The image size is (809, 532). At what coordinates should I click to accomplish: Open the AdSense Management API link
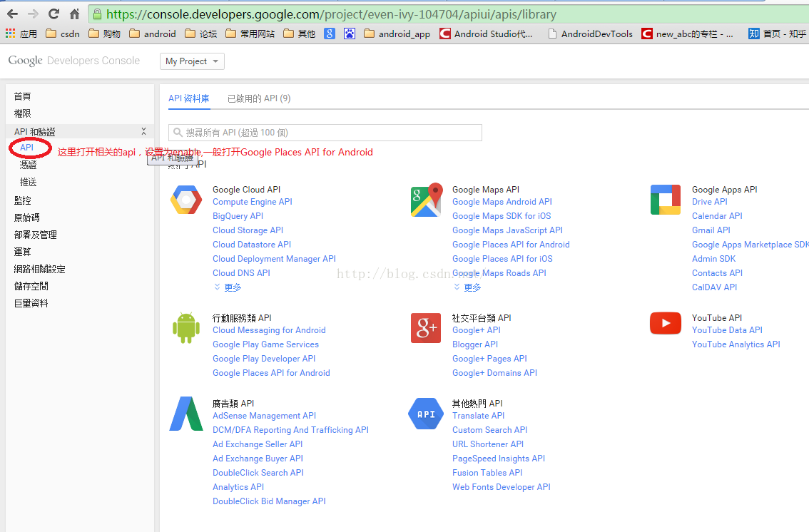(x=264, y=416)
